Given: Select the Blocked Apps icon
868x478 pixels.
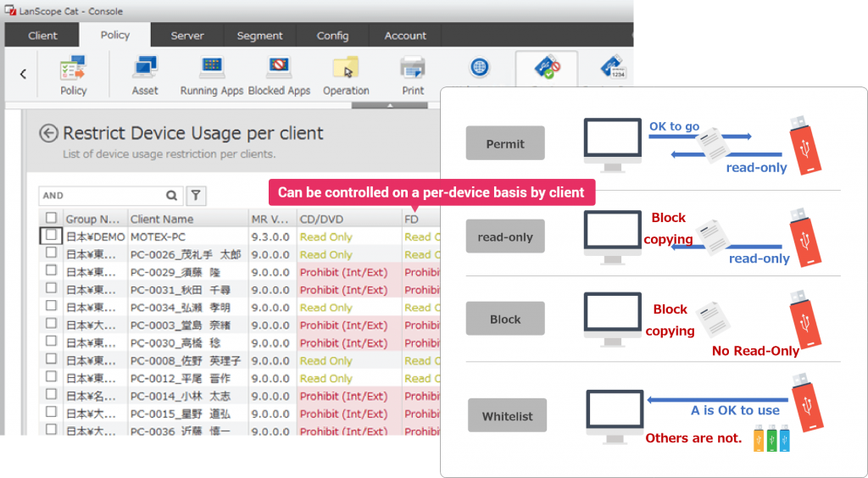Looking at the screenshot, I should (x=279, y=75).
